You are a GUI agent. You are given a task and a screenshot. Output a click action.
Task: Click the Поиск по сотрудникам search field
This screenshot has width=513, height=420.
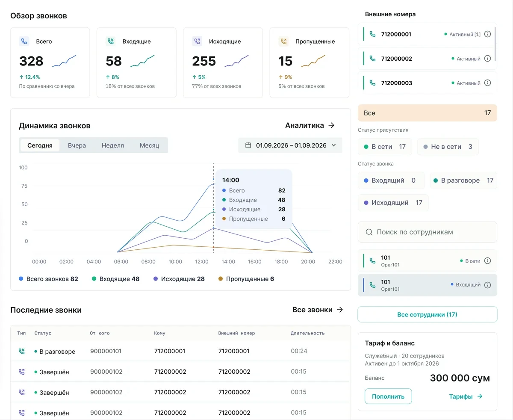[x=427, y=232]
